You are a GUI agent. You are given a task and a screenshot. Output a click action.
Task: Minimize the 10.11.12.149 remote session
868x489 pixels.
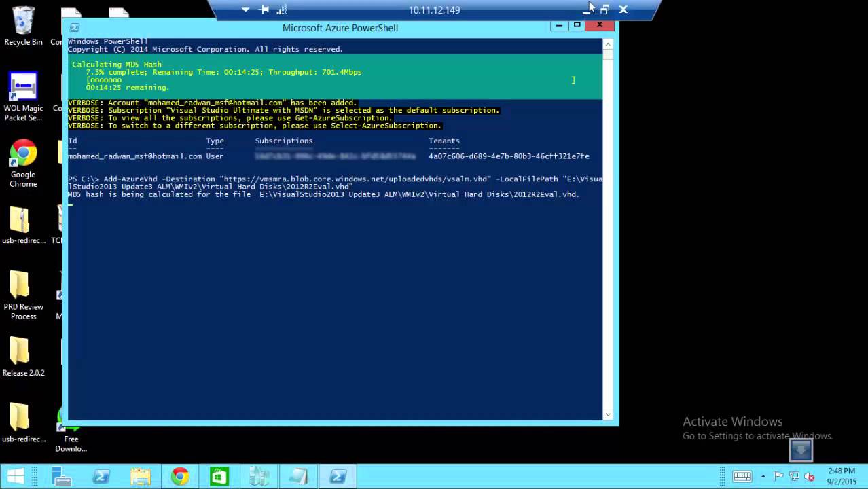(x=587, y=10)
